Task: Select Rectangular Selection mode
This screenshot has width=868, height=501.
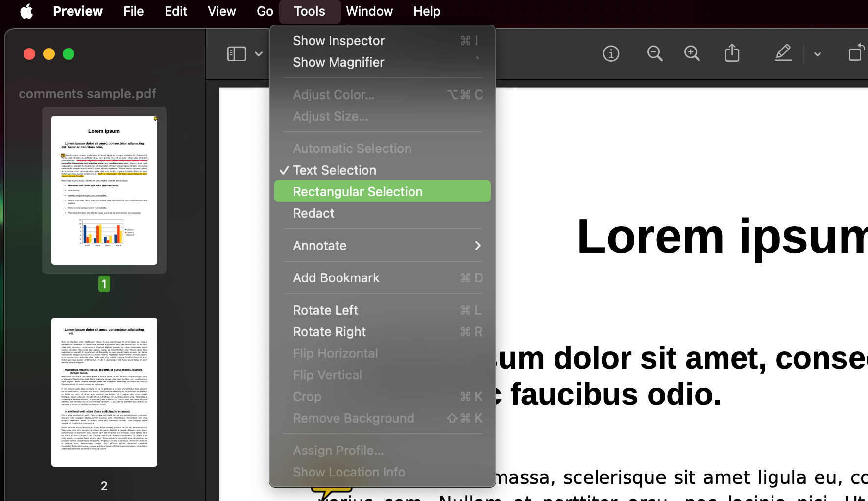Action: click(383, 192)
